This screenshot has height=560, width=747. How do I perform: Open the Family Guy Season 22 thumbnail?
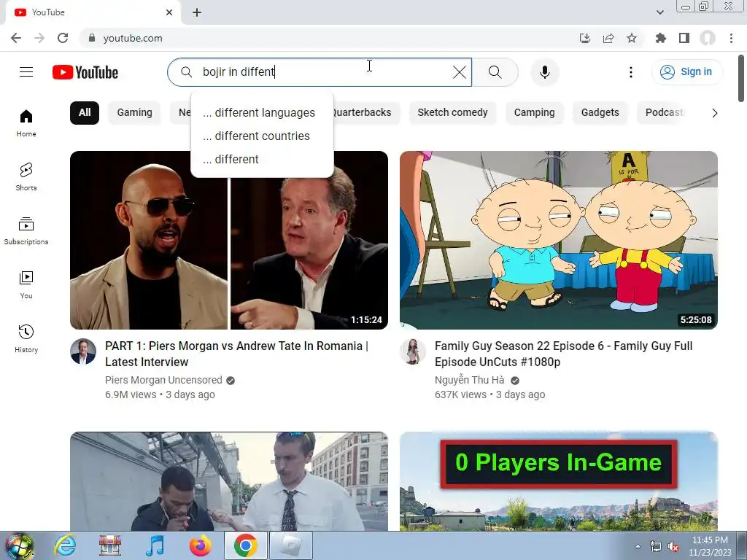(x=558, y=240)
